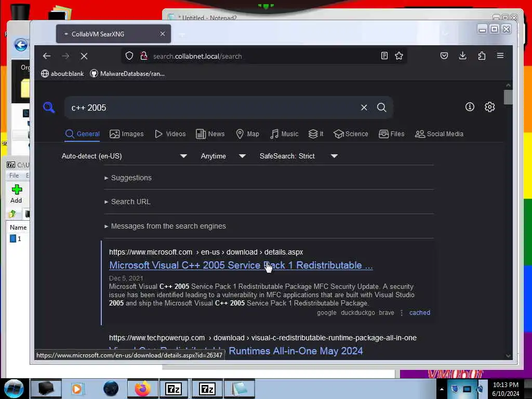Viewport: 532px width, 399px height.
Task: Open the tracking protection shield icon
Action: [129, 56]
